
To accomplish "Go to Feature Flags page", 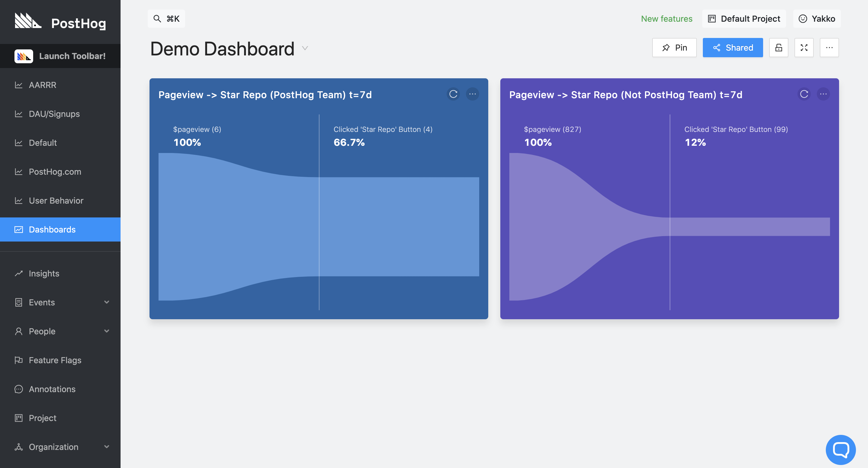I will [x=55, y=360].
